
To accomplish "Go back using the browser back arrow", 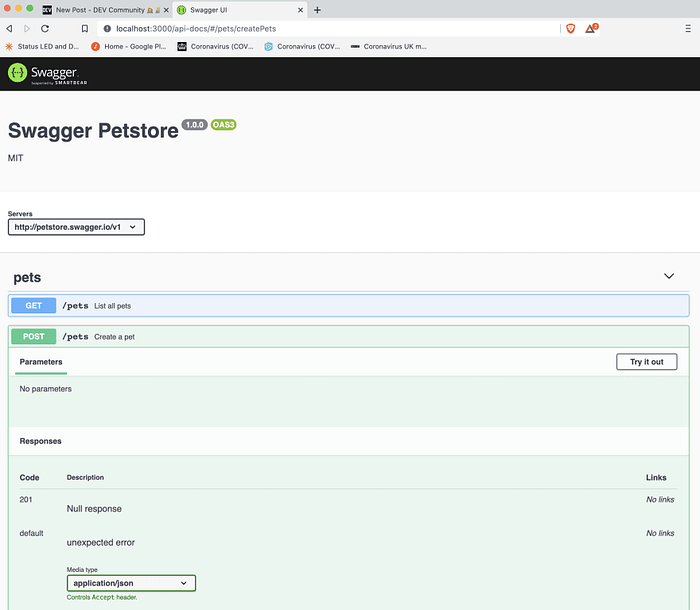I will (9, 29).
